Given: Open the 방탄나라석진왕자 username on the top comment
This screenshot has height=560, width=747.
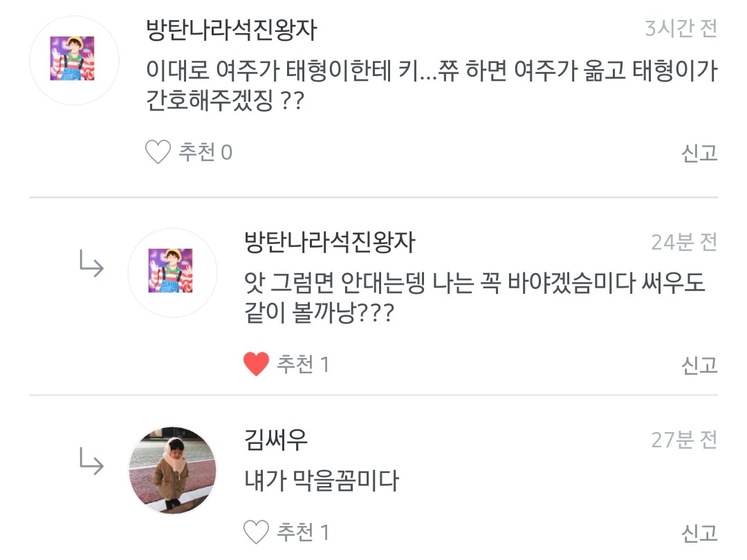Looking at the screenshot, I should 232,30.
